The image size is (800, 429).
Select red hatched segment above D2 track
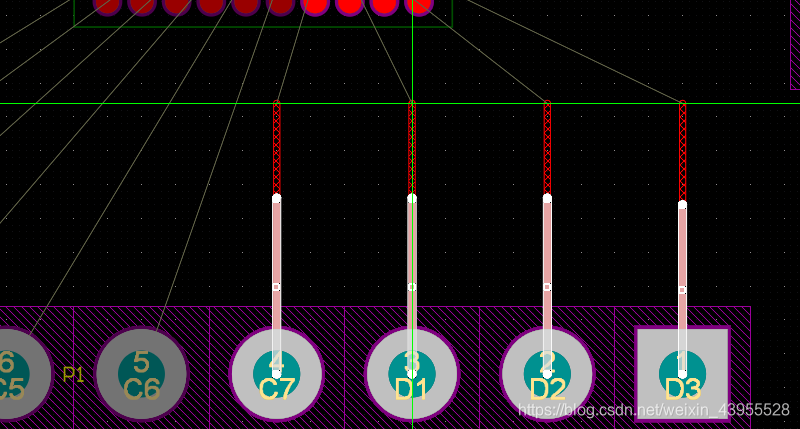(x=547, y=148)
